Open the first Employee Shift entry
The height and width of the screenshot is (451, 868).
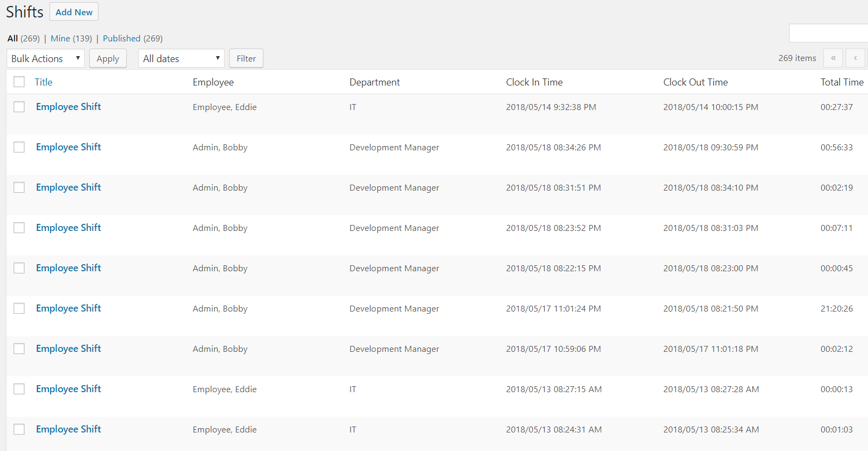click(69, 107)
